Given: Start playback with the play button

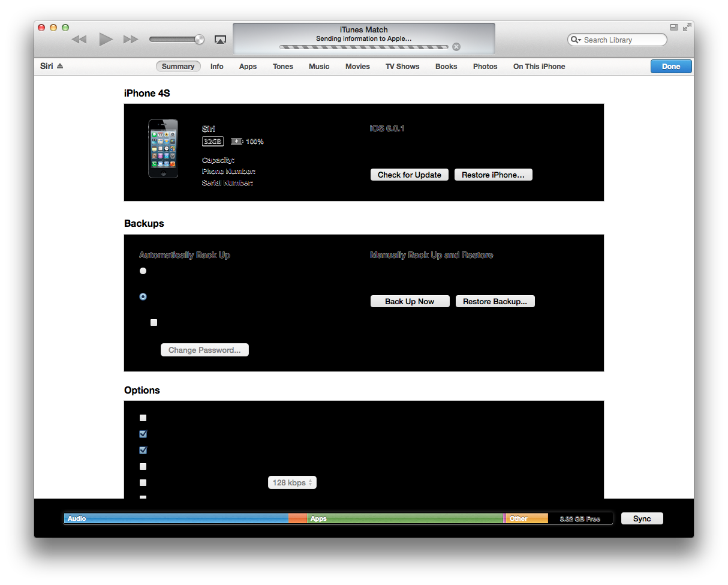Looking at the screenshot, I should (106, 40).
